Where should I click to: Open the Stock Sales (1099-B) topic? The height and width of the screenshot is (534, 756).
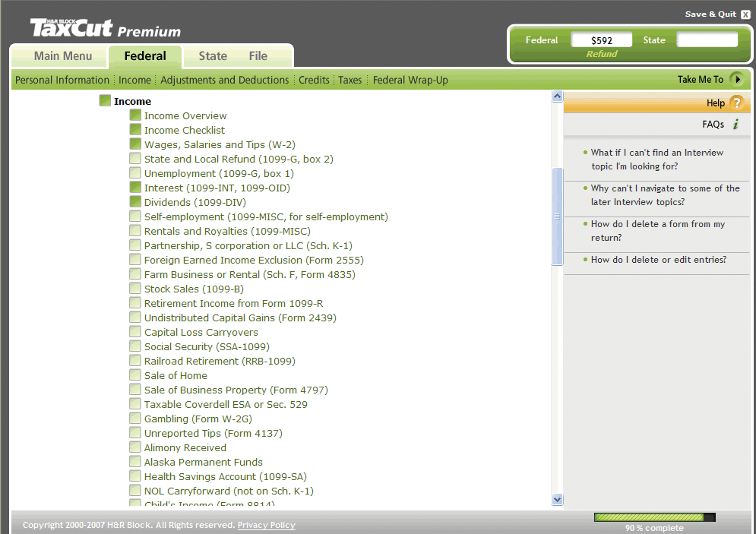pyautogui.click(x=194, y=289)
